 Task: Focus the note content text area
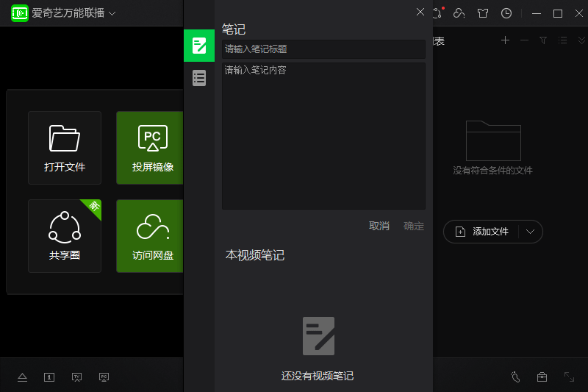coord(323,136)
